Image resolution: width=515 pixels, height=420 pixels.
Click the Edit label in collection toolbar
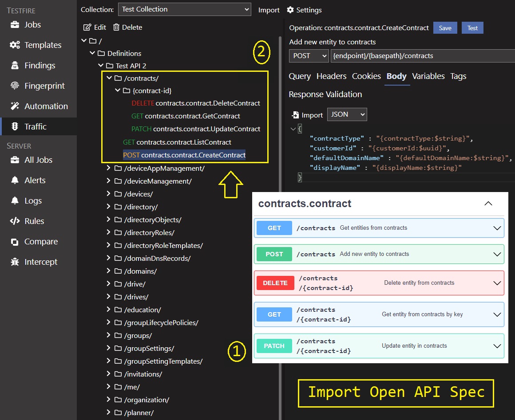click(100, 27)
